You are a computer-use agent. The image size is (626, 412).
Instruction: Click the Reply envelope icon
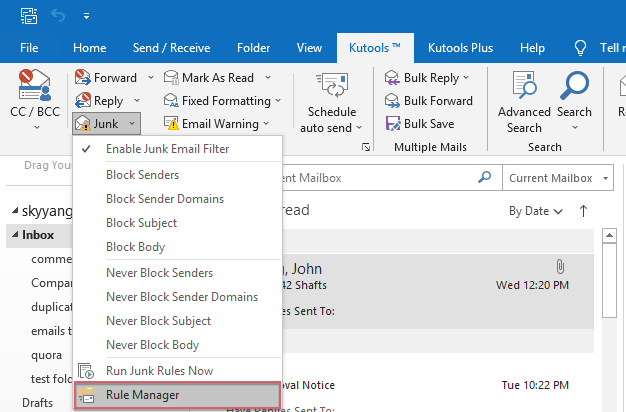point(83,100)
